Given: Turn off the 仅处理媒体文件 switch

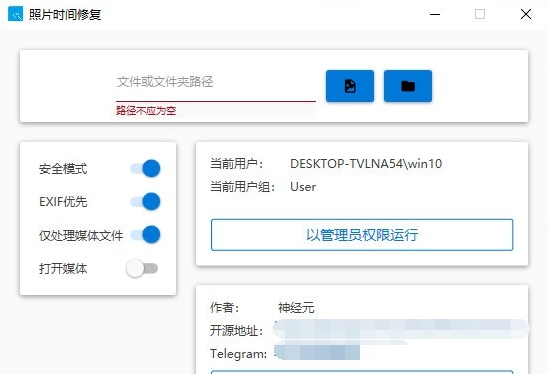Looking at the screenshot, I should pyautogui.click(x=145, y=235).
